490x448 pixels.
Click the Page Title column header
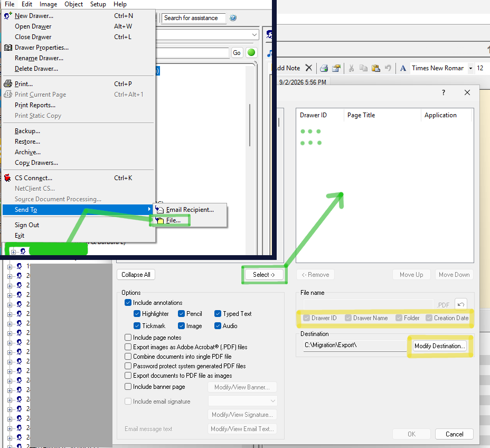point(382,115)
